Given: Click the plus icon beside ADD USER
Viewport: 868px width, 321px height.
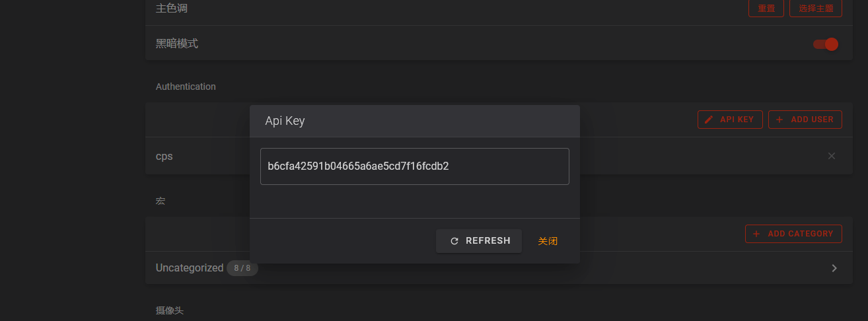Looking at the screenshot, I should [780, 120].
